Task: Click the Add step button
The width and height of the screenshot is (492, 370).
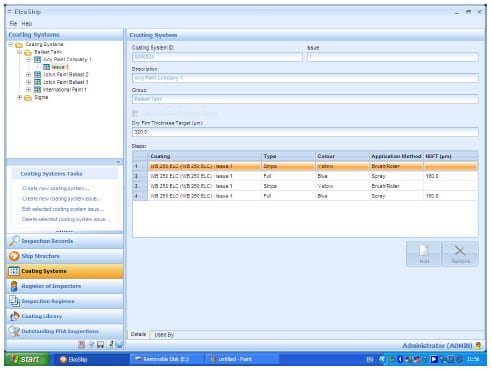Action: tap(424, 254)
